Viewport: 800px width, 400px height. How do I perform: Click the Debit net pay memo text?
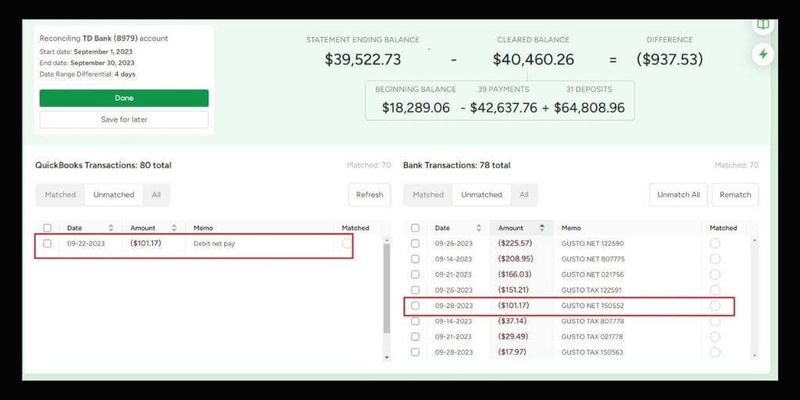pos(214,244)
